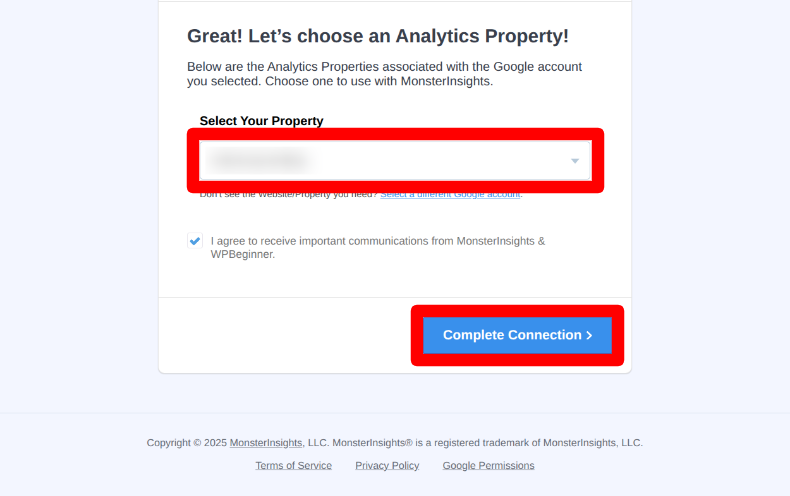Click the blurred selected property value

pyautogui.click(x=259, y=160)
